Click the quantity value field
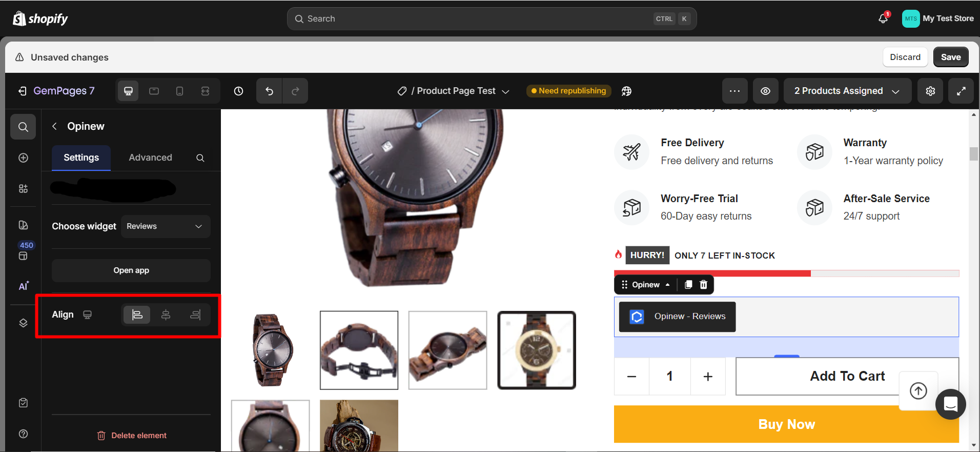This screenshot has height=452, width=980. point(669,377)
